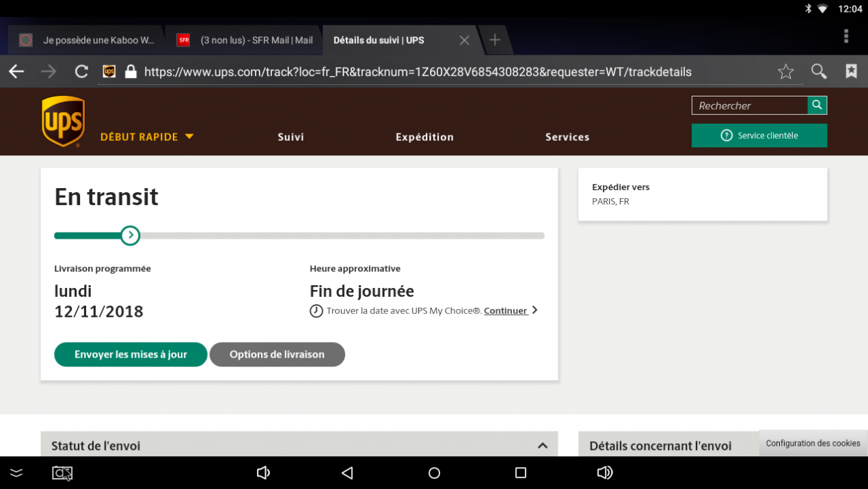
Task: Click Options de livraison button
Action: (x=277, y=354)
